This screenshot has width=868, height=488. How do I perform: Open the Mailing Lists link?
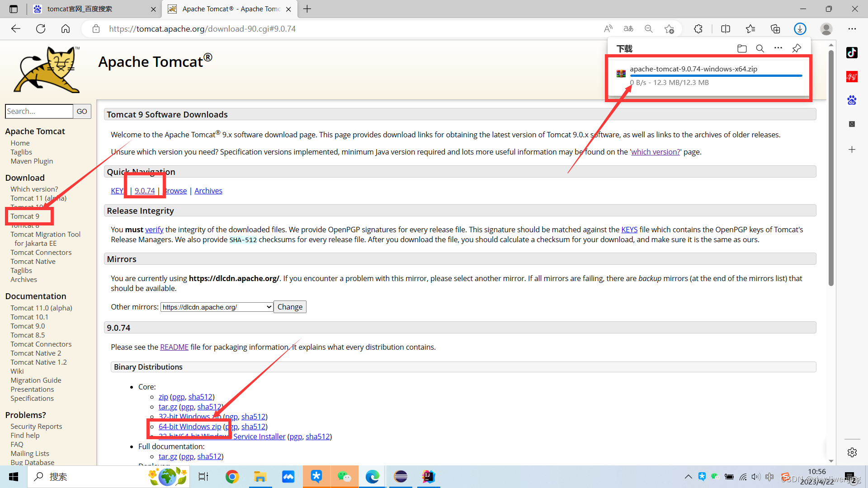coord(30,453)
